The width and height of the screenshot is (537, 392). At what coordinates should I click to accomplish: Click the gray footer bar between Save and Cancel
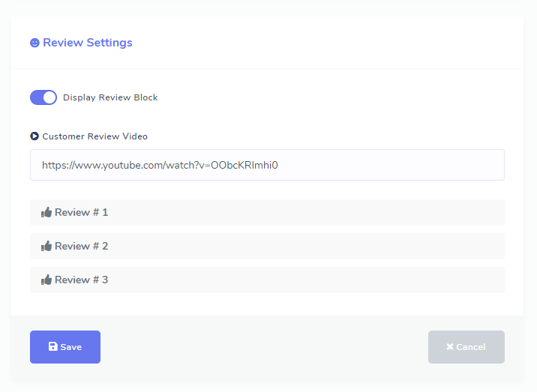coord(262,347)
